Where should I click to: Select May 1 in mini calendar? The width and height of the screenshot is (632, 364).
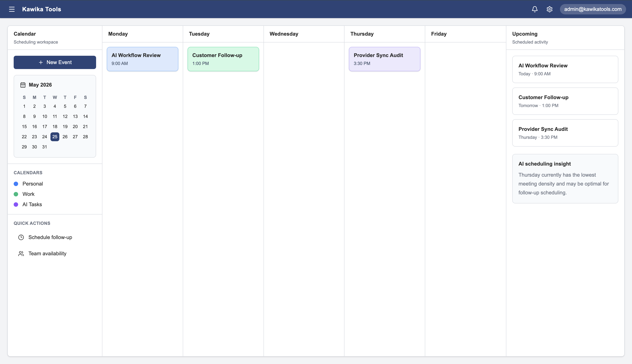[x=24, y=106]
